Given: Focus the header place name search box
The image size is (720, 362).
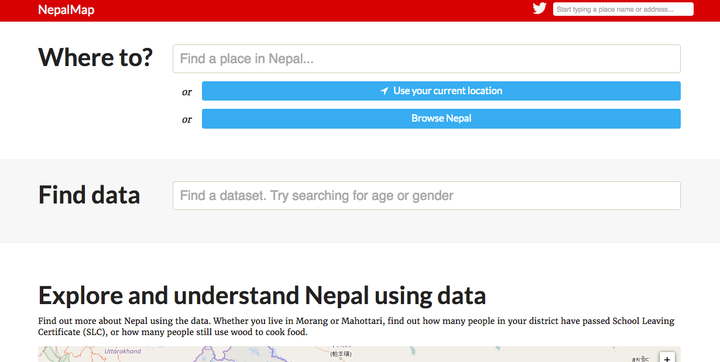Looking at the screenshot, I should click(x=623, y=9).
